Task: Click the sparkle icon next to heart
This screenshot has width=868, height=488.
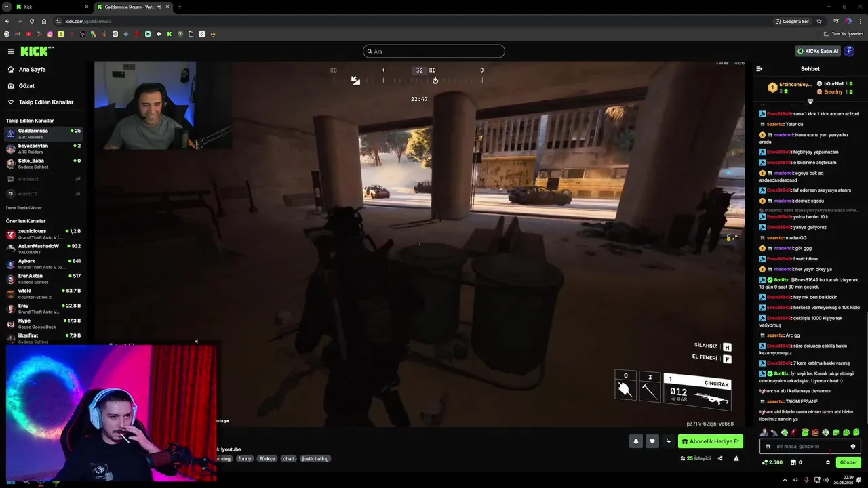Action: pos(669,441)
